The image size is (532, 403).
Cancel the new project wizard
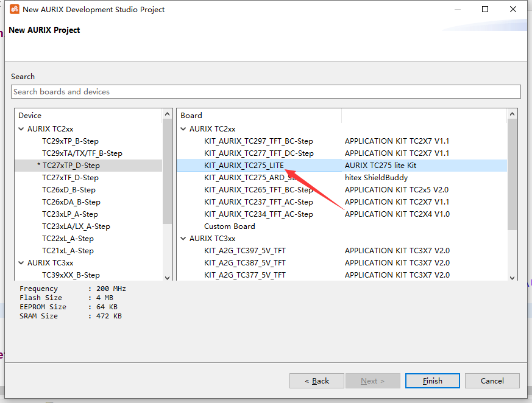click(x=492, y=381)
